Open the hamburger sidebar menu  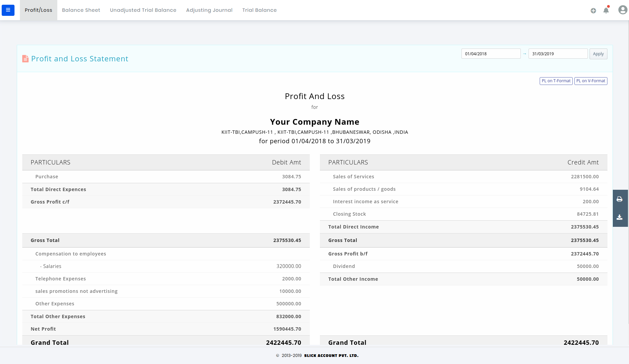pyautogui.click(x=8, y=10)
